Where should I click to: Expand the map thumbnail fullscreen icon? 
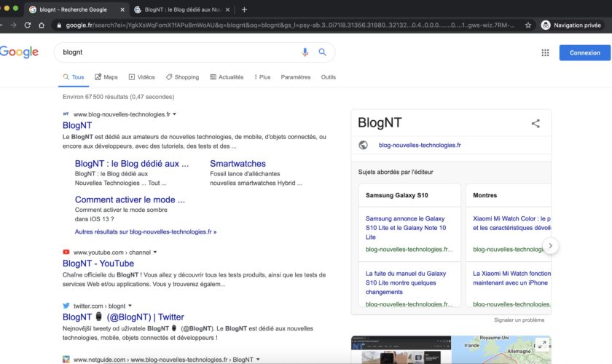[541, 345]
